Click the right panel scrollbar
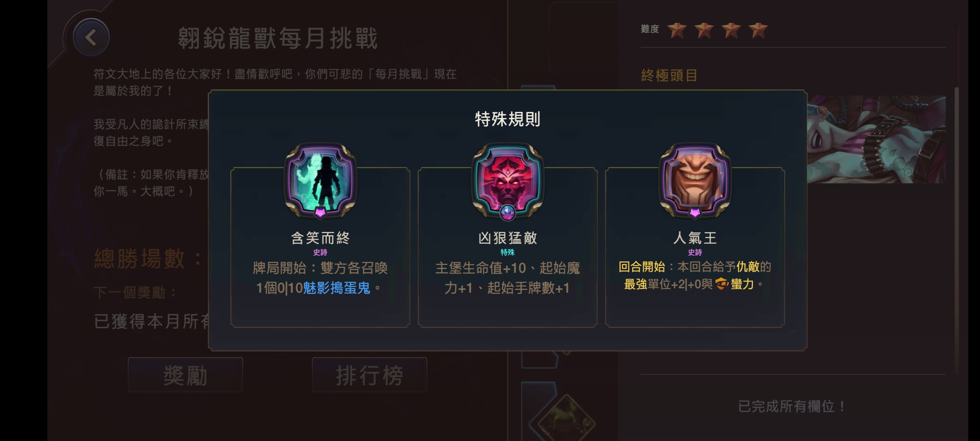Image resolution: width=980 pixels, height=441 pixels. click(x=956, y=231)
